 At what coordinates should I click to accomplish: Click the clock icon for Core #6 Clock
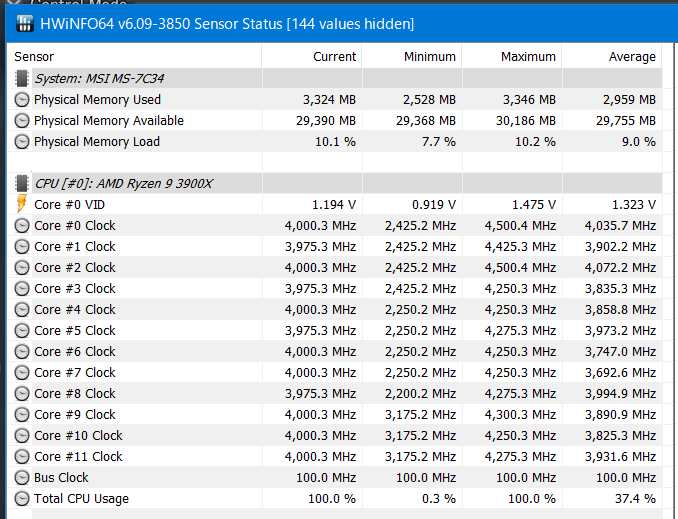[x=22, y=352]
